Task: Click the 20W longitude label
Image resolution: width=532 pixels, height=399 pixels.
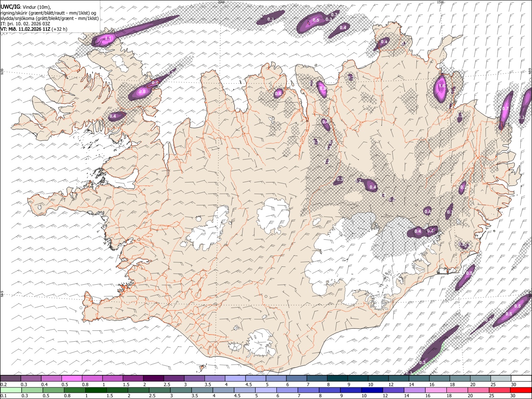Action: (x=221, y=2)
